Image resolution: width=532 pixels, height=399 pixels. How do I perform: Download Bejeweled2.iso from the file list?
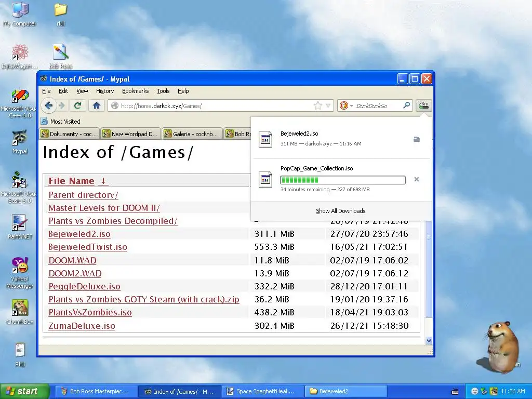[x=79, y=234]
